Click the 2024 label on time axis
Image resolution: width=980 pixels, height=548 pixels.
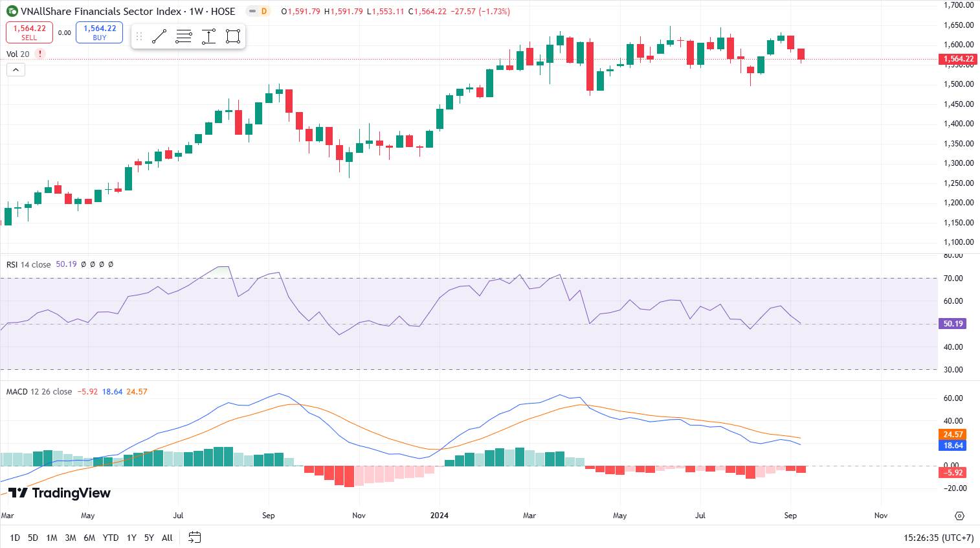pos(440,516)
